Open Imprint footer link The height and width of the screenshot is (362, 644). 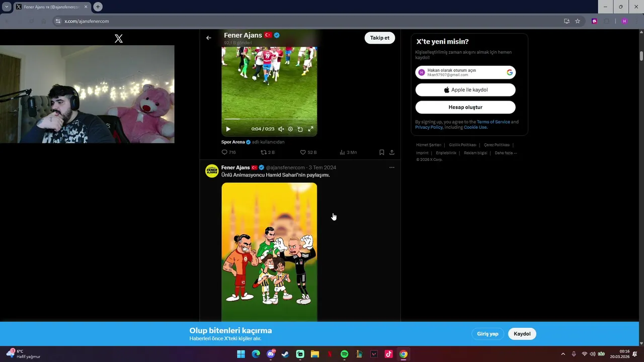click(422, 153)
